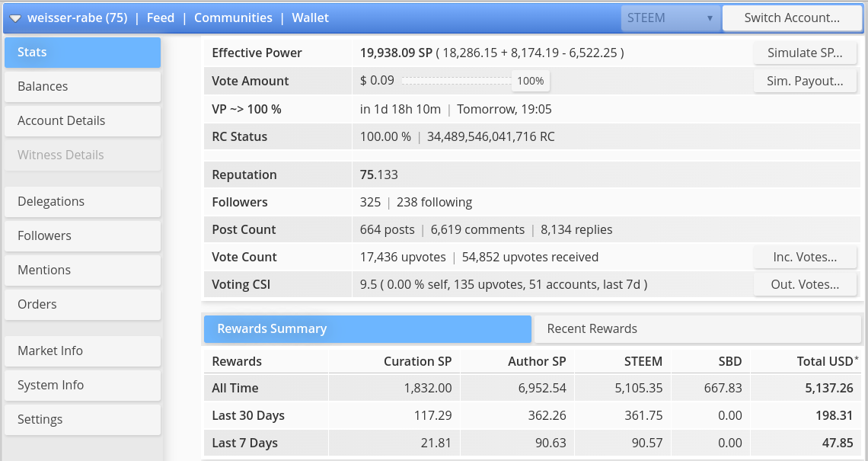Open the STEEM chain dropdown

(x=669, y=18)
